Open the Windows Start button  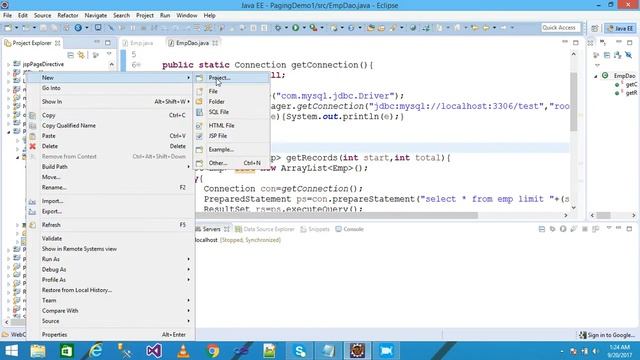click(11, 351)
